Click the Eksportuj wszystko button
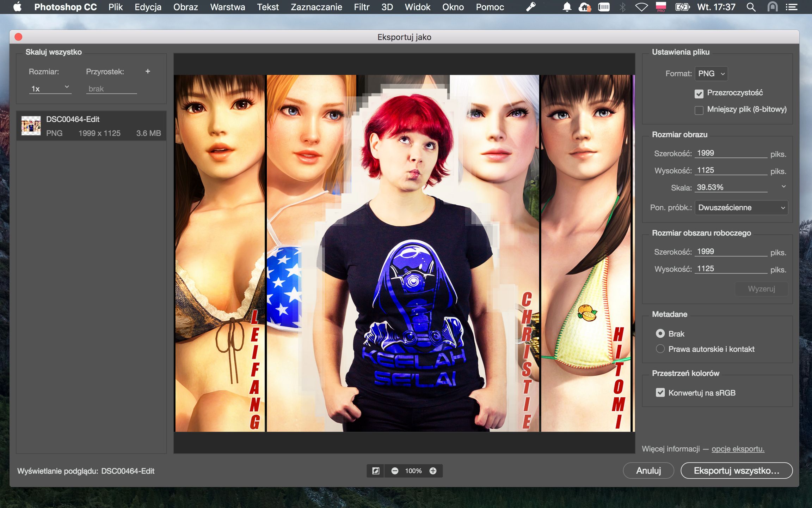The width and height of the screenshot is (812, 508). [x=736, y=471]
